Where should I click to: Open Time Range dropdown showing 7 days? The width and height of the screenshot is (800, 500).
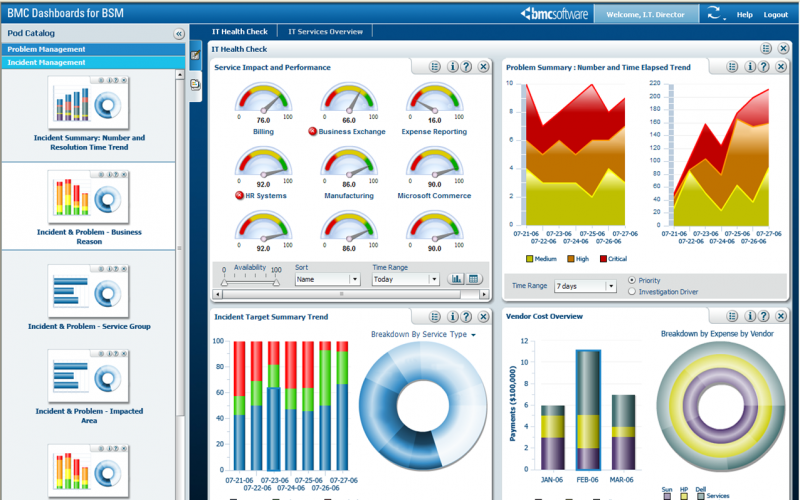[585, 286]
